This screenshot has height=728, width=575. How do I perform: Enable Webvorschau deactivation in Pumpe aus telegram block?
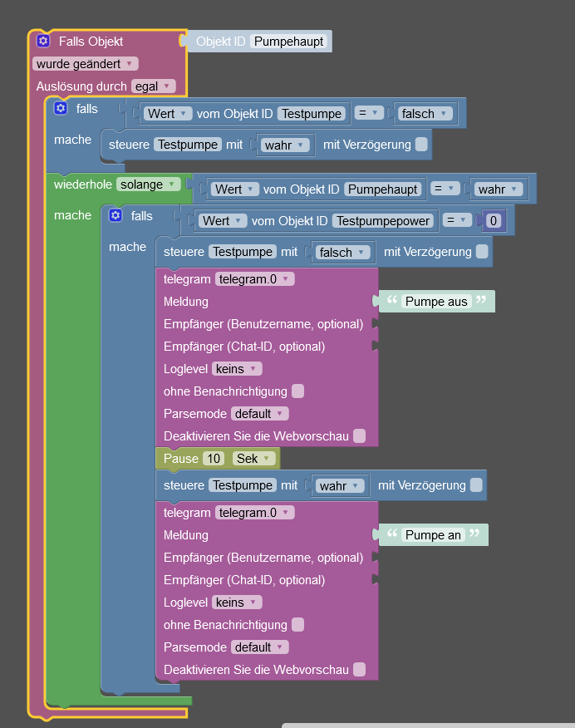point(359,436)
